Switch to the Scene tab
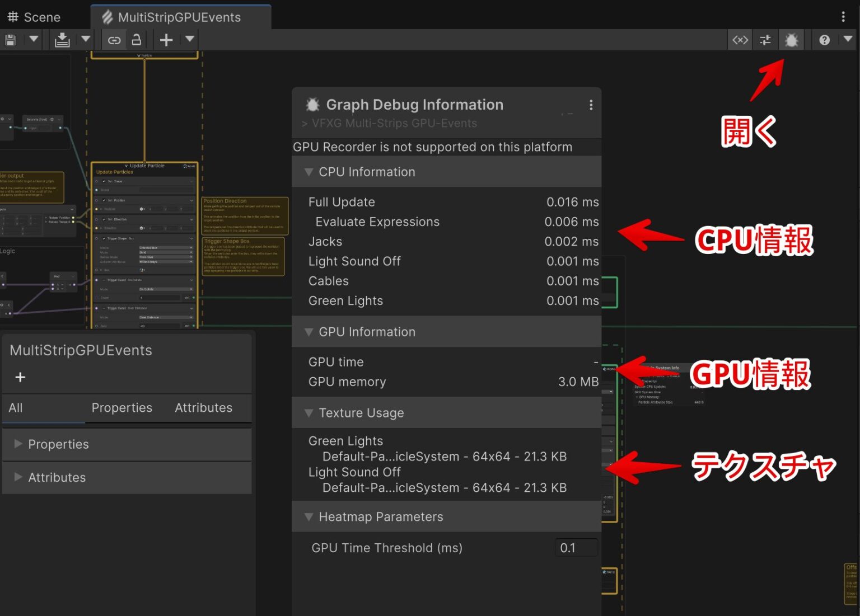The width and height of the screenshot is (860, 616). pyautogui.click(x=34, y=17)
